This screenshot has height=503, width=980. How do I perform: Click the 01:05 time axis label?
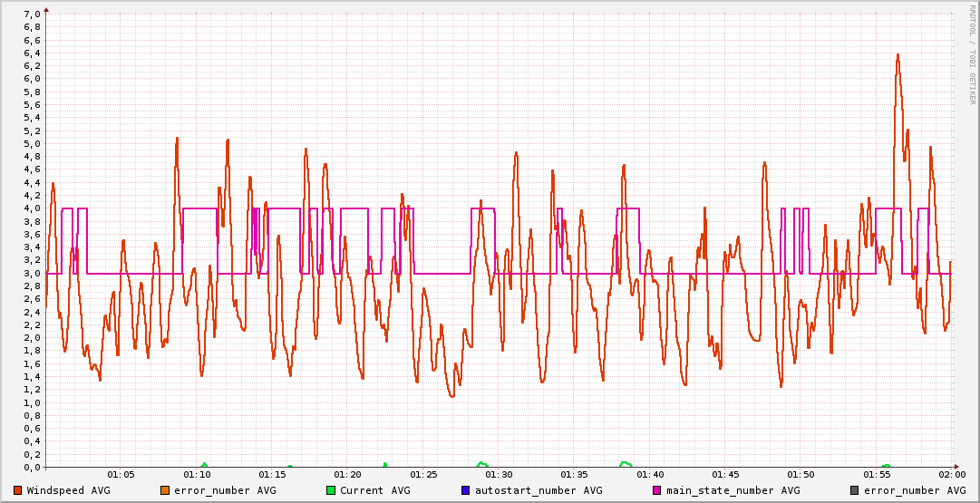click(121, 475)
